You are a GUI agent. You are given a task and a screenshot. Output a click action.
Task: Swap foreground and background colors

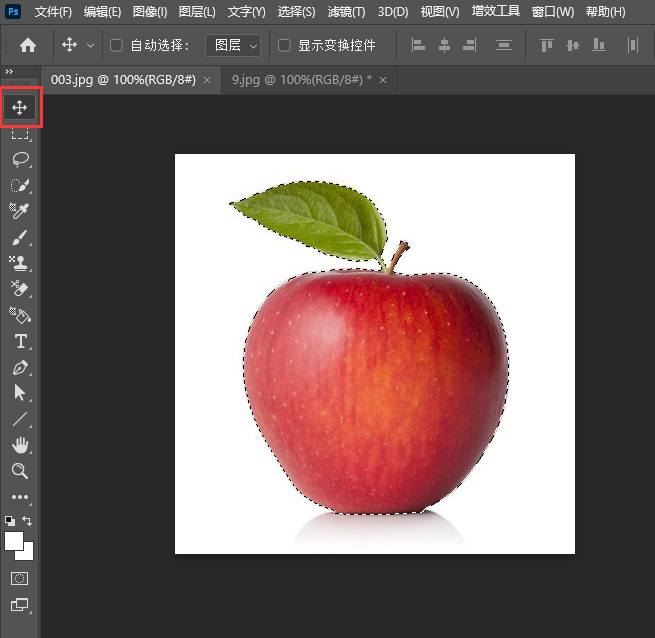tap(27, 521)
